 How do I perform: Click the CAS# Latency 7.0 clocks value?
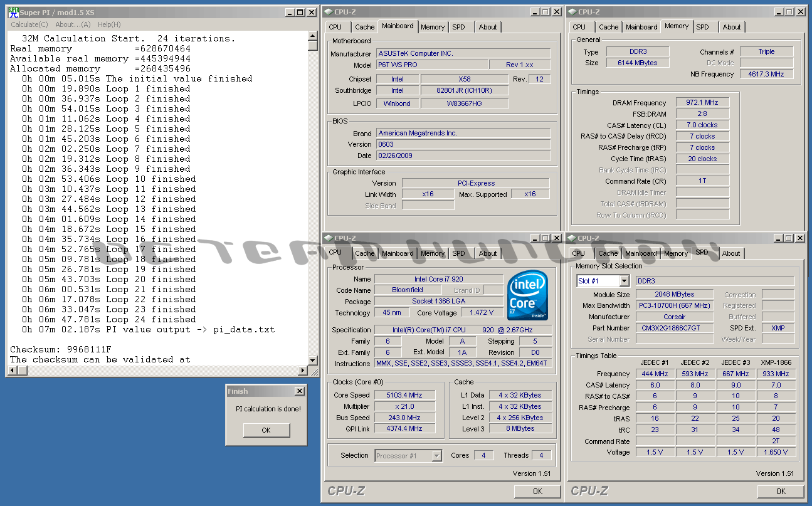(702, 125)
